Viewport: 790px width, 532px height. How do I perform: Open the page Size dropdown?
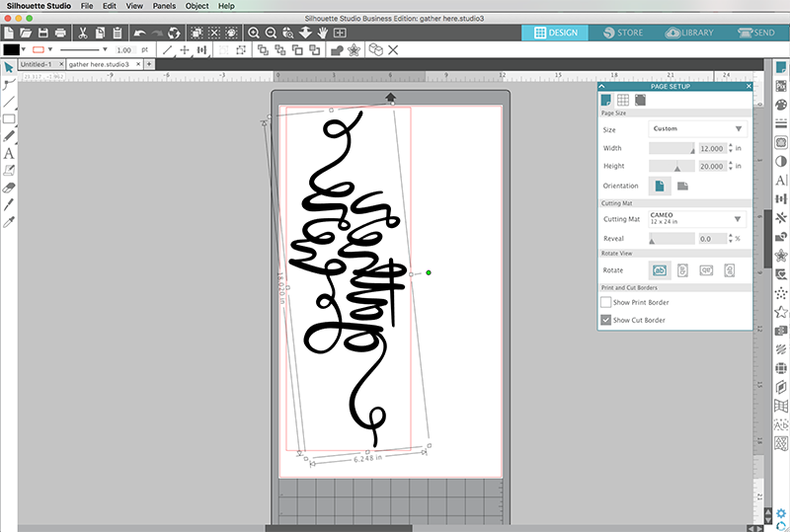point(698,129)
